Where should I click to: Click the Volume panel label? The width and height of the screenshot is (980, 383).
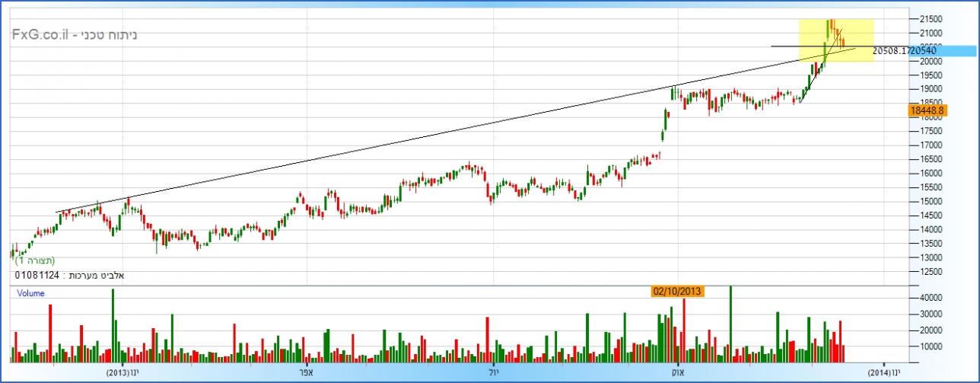[30, 293]
